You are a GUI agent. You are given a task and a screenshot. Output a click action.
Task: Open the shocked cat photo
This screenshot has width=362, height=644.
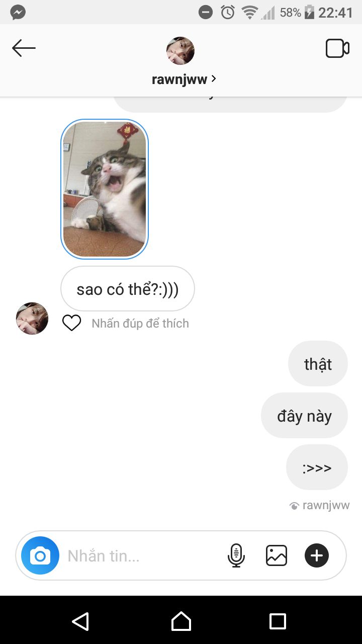(x=105, y=189)
